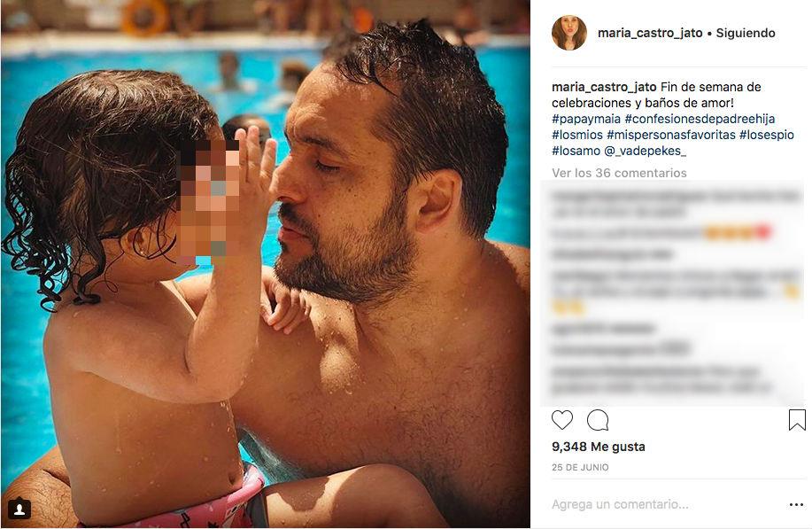Viewport: 812px width, 529px height.
Task: Open hashtag #losmios
Action: tap(577, 135)
